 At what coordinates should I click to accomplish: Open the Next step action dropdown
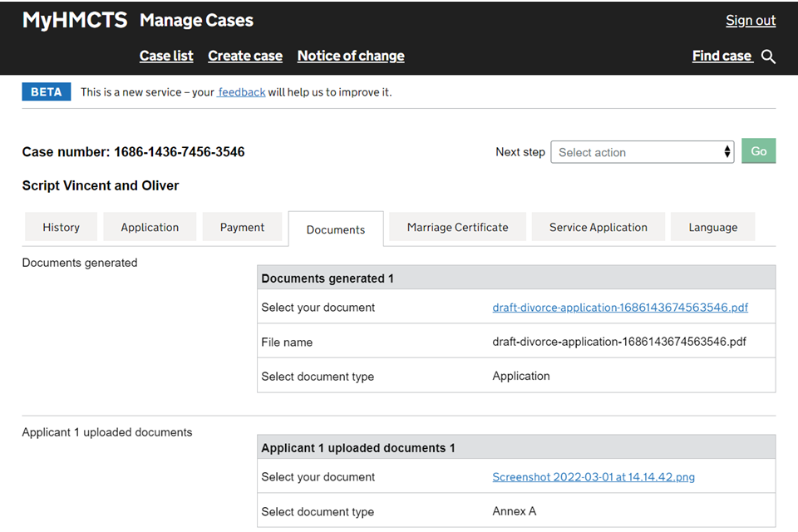642,152
